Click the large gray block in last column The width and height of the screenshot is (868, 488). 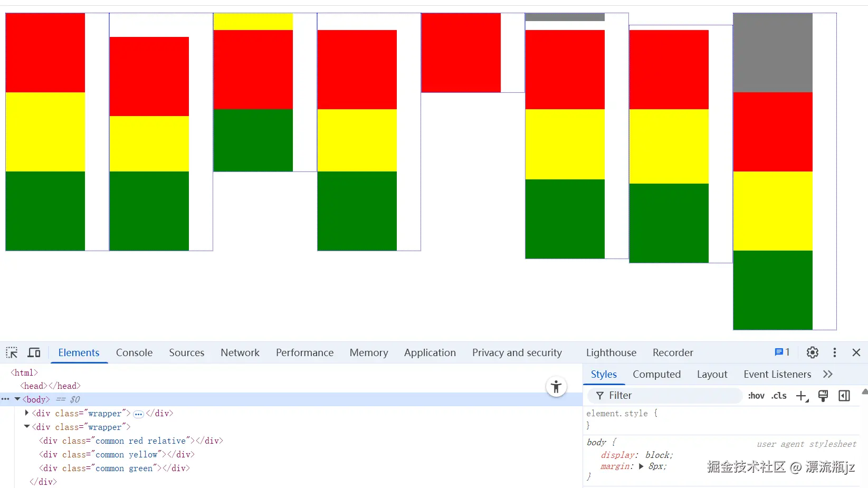pyautogui.click(x=772, y=53)
